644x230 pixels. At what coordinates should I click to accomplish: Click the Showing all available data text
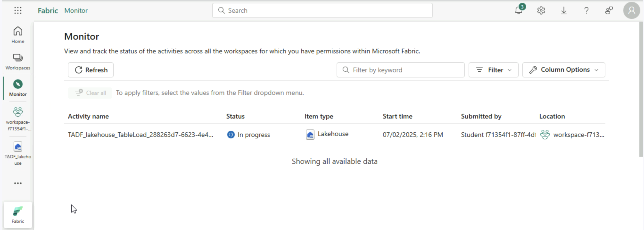click(x=334, y=161)
